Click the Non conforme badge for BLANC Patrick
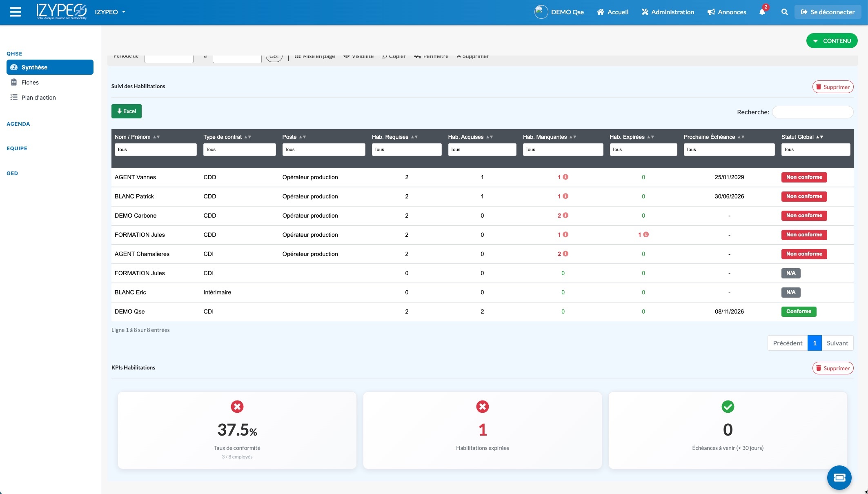Screen dimensions: 868x494 pyautogui.click(x=804, y=196)
